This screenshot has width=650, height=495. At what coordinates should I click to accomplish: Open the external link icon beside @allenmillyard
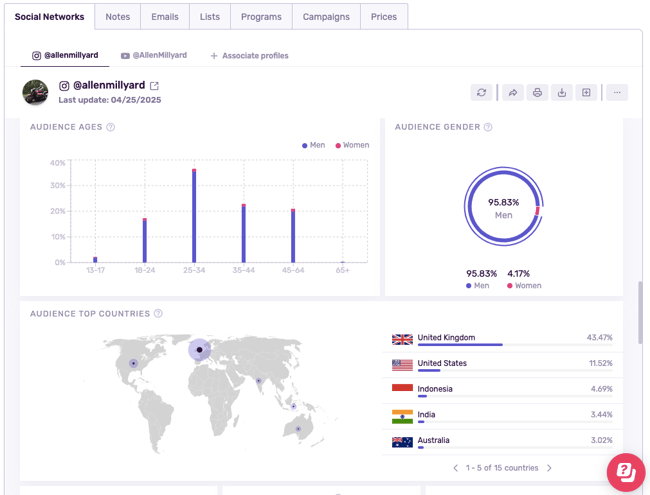[154, 86]
